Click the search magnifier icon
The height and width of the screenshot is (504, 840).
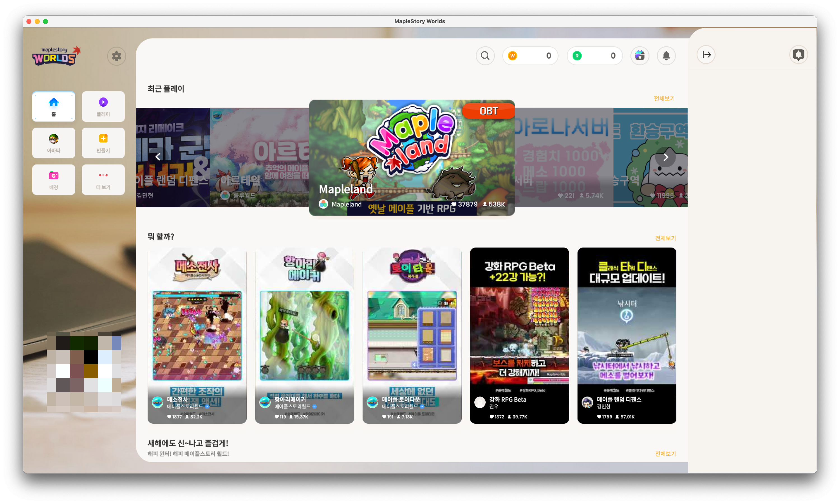(485, 56)
